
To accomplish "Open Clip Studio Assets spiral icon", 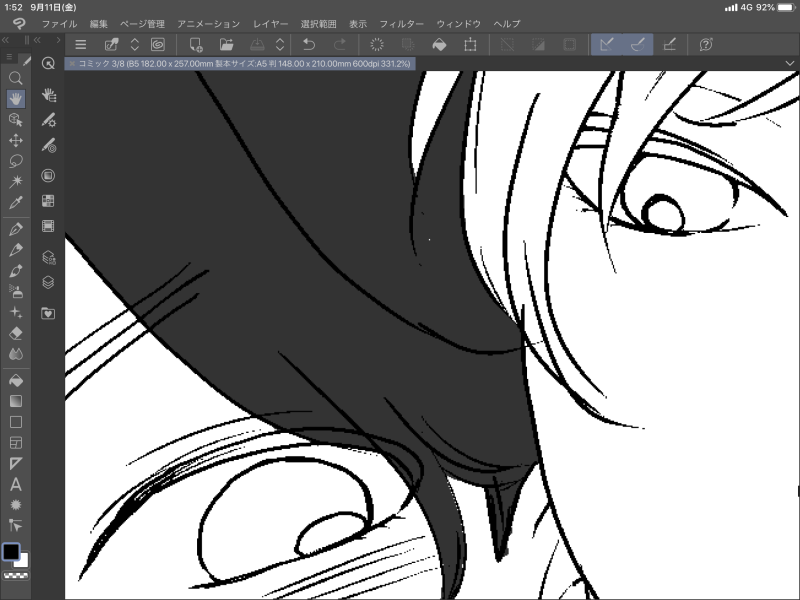I will 158,44.
